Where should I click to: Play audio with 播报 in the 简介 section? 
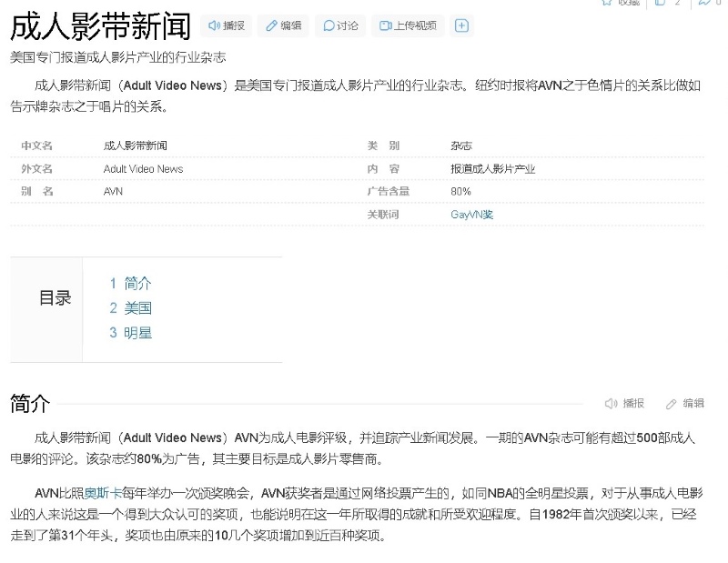(624, 403)
